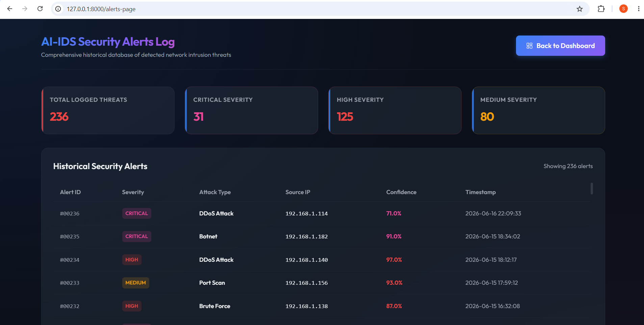This screenshot has height=325, width=644.
Task: Click the 31 critical count value
Action: (x=199, y=117)
